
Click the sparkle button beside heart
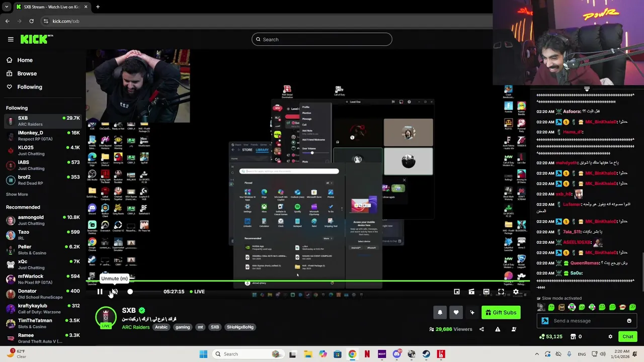[472, 313]
